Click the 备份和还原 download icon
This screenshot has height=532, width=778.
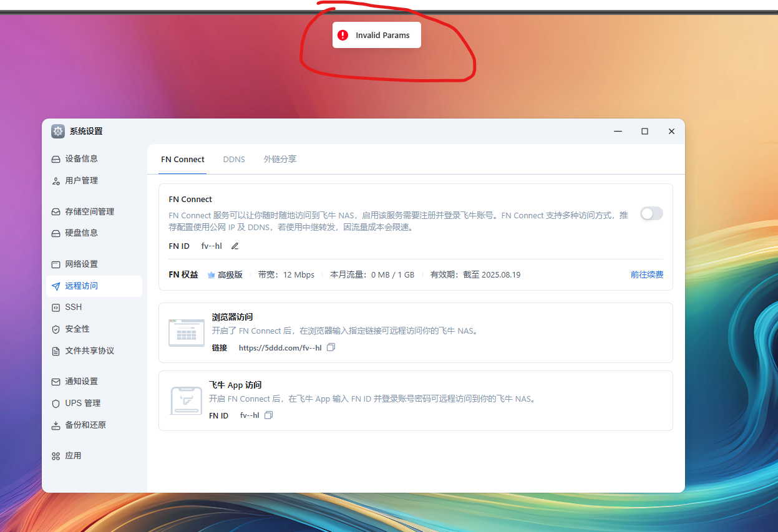click(x=56, y=425)
